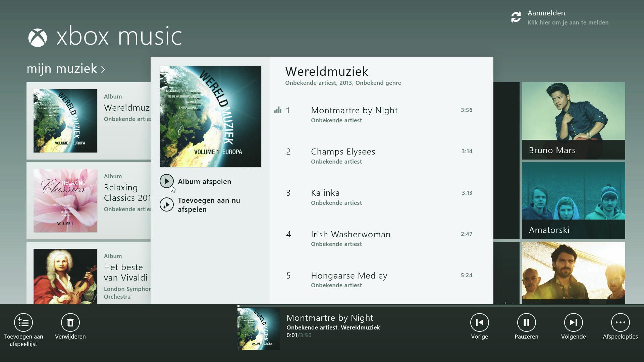Open Afspeelopties menu
The height and width of the screenshot is (362, 644).
621,322
